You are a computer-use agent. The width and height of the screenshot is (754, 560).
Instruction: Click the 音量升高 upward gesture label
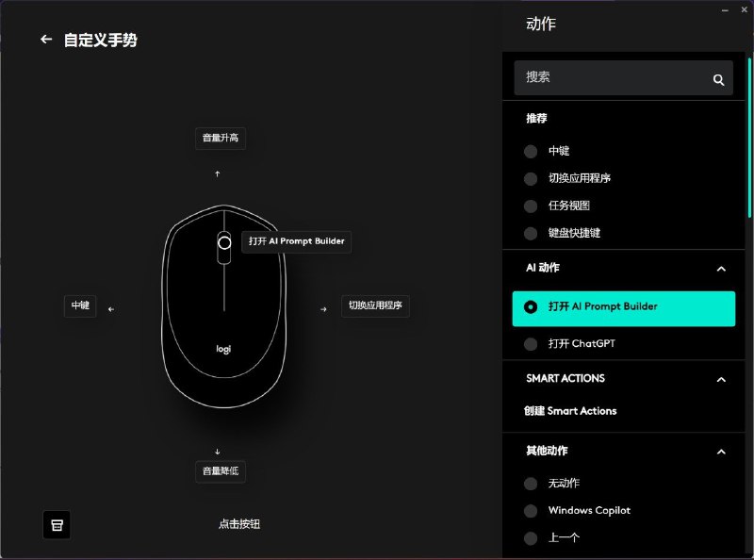tap(219, 138)
